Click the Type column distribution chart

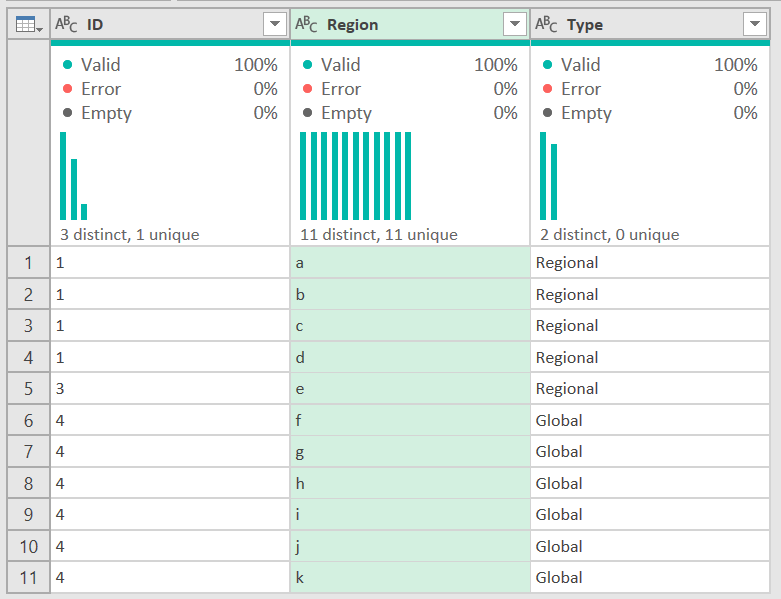548,176
